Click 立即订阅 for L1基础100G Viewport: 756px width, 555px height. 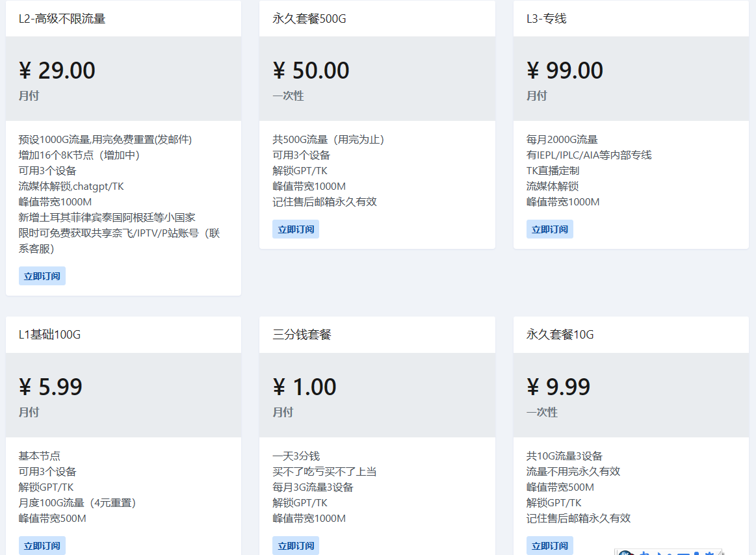point(42,545)
